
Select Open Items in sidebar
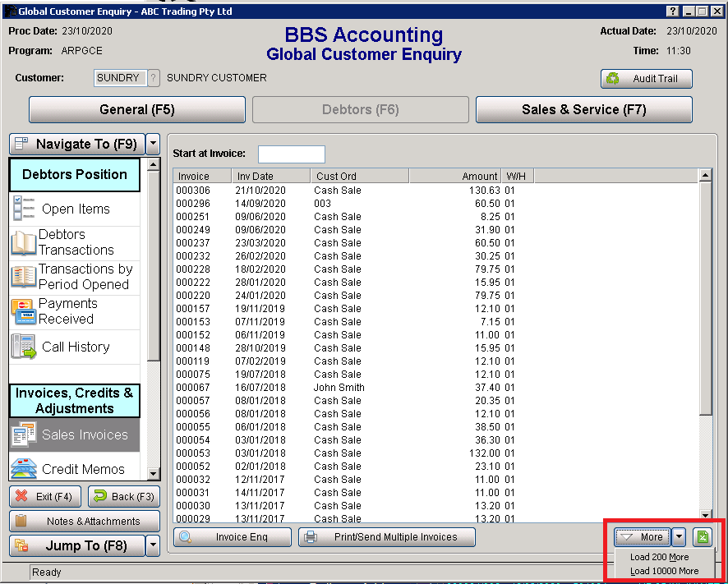pos(75,209)
